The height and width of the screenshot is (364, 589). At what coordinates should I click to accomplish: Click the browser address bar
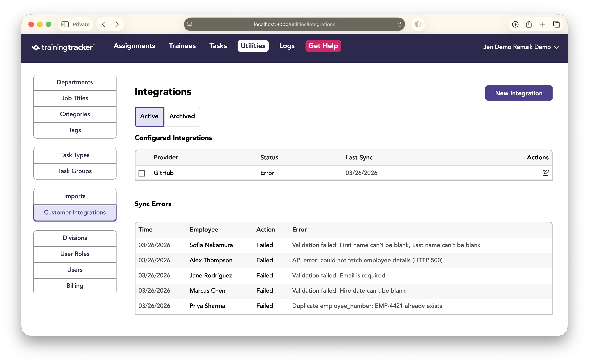(x=294, y=24)
